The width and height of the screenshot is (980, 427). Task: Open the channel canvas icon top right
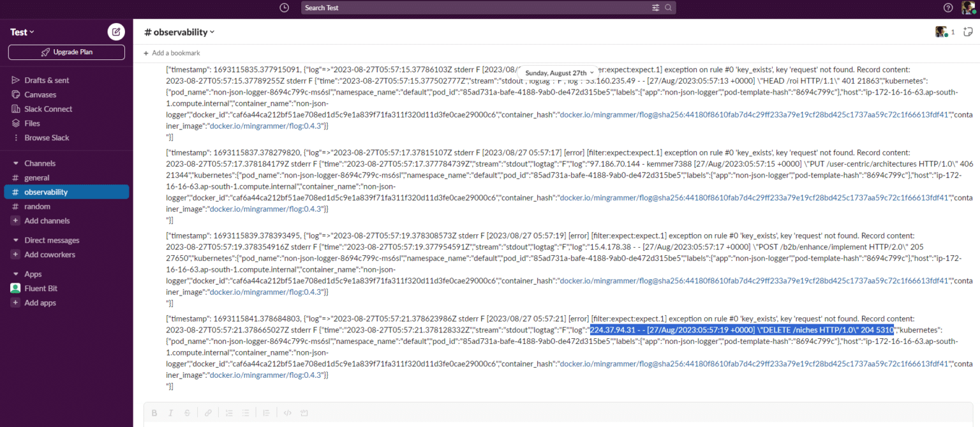(x=968, y=31)
